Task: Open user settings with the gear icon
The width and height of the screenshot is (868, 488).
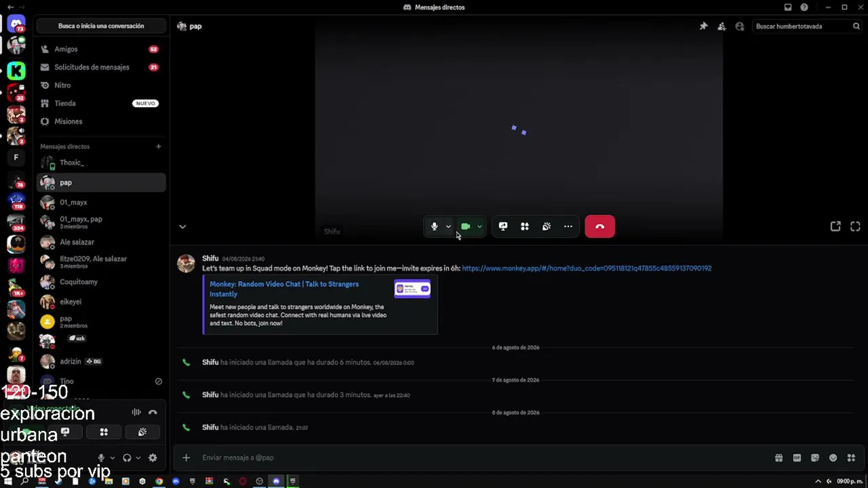Action: click(153, 457)
